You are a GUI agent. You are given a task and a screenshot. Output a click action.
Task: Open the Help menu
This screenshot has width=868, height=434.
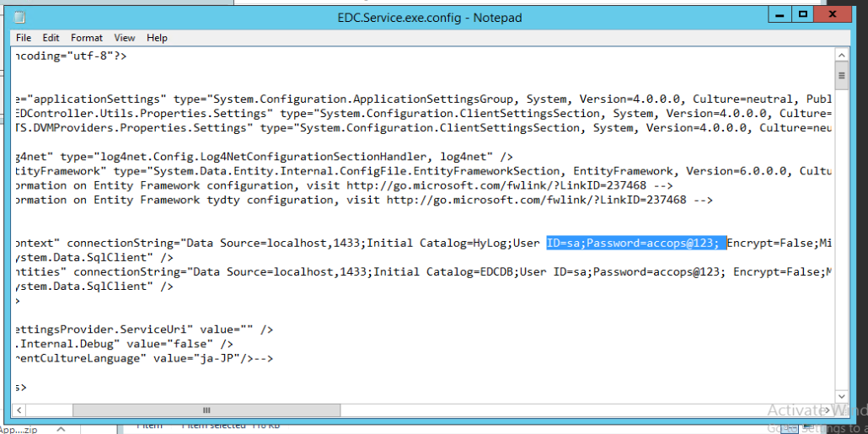[157, 38]
